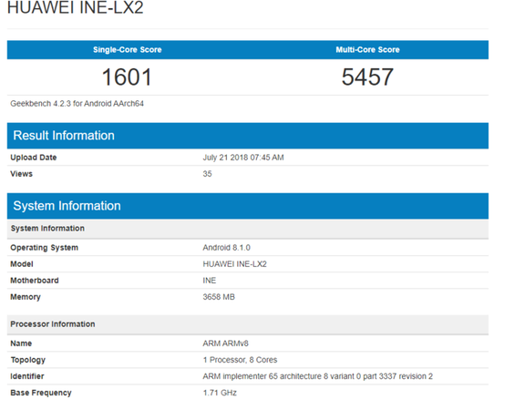
Task: Click the HUAWEI INE-LX2 page title
Action: tap(76, 7)
